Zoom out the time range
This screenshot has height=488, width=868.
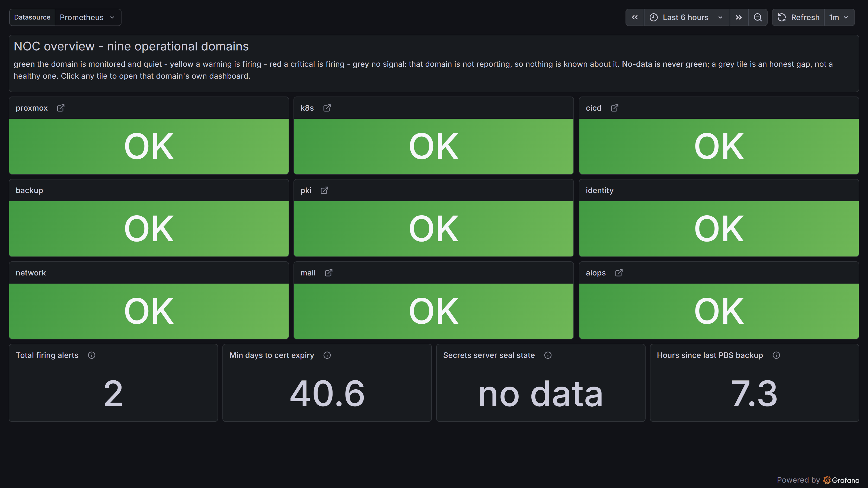click(x=758, y=18)
